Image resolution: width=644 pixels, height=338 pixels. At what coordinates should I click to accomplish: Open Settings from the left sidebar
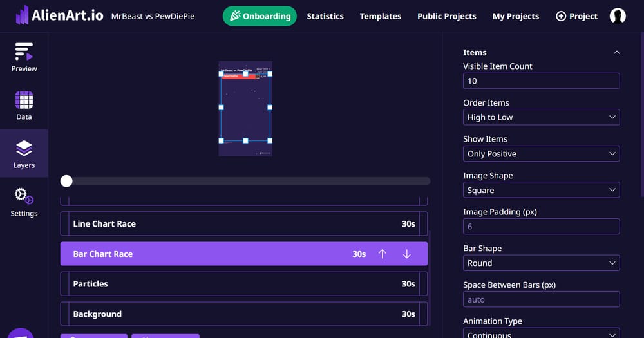point(24,202)
